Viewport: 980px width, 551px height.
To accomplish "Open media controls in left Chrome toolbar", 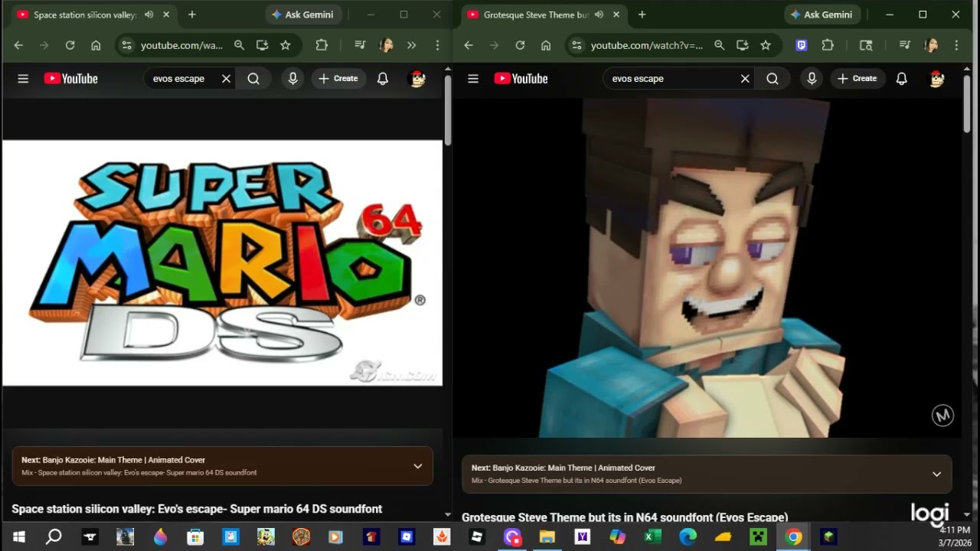I will click(360, 45).
